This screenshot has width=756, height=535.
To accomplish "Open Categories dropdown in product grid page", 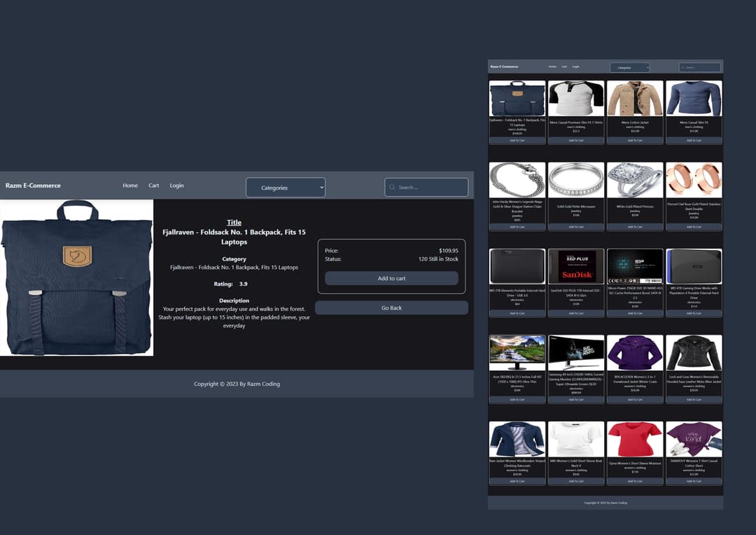I will coord(630,67).
